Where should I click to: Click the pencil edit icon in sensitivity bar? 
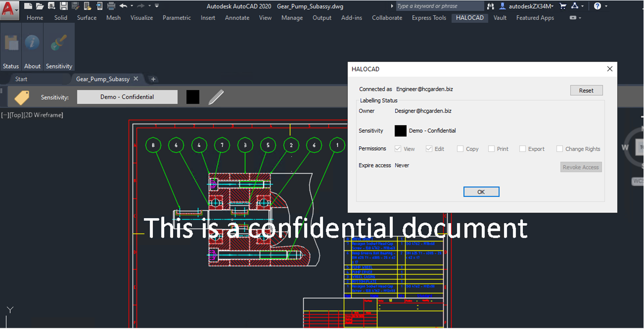(x=216, y=97)
